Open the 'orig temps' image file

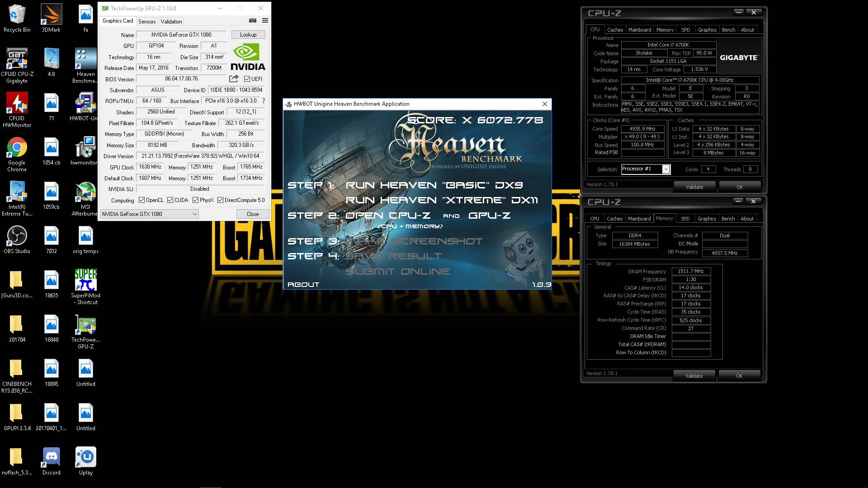click(x=85, y=239)
